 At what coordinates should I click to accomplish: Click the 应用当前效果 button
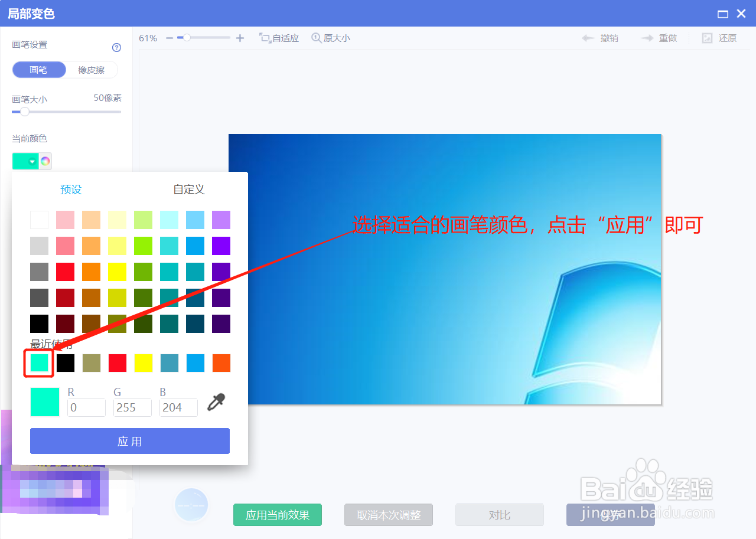tap(278, 515)
